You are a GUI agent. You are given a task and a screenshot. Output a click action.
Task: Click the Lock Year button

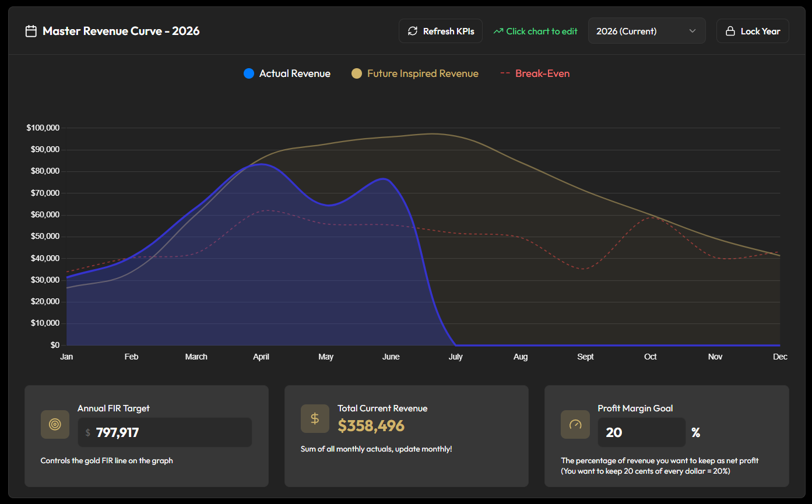pyautogui.click(x=753, y=31)
